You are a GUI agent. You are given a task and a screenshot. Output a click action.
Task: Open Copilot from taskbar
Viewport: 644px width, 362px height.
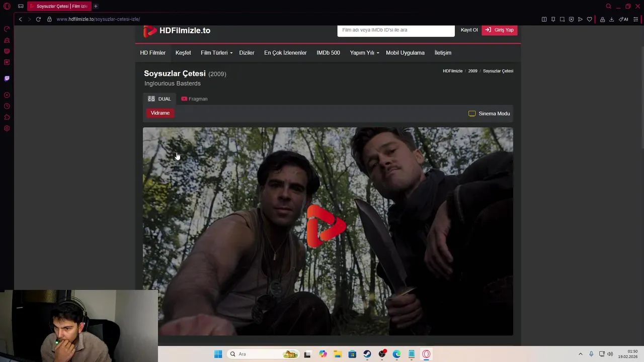point(323,354)
